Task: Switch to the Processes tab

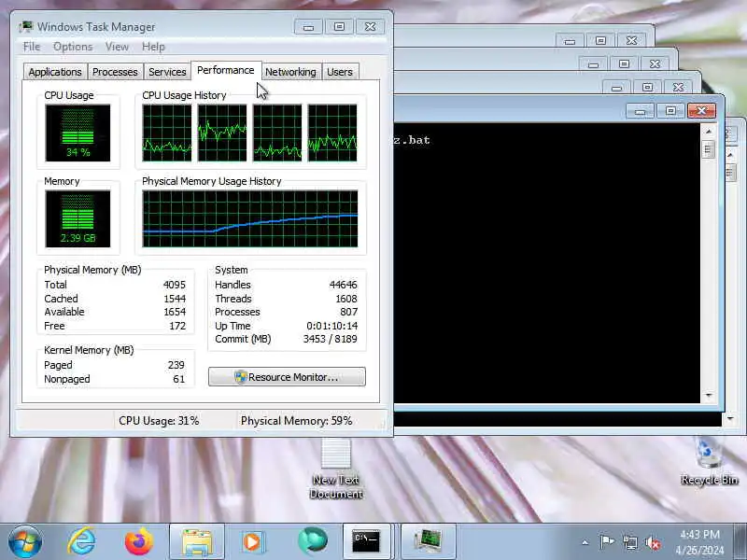Action: (115, 72)
